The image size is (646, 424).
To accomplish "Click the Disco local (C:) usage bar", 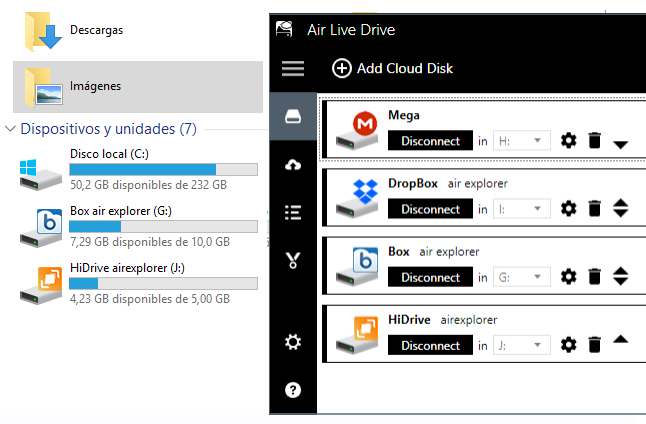I will click(x=164, y=169).
